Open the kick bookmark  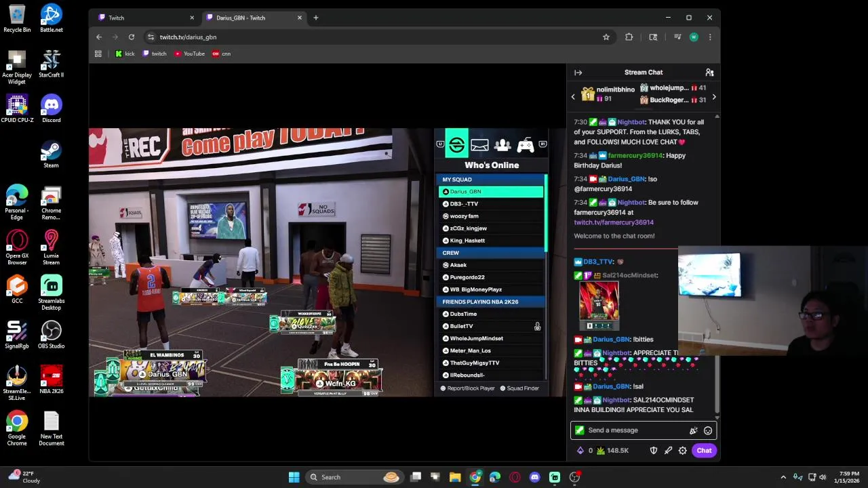[x=125, y=54]
